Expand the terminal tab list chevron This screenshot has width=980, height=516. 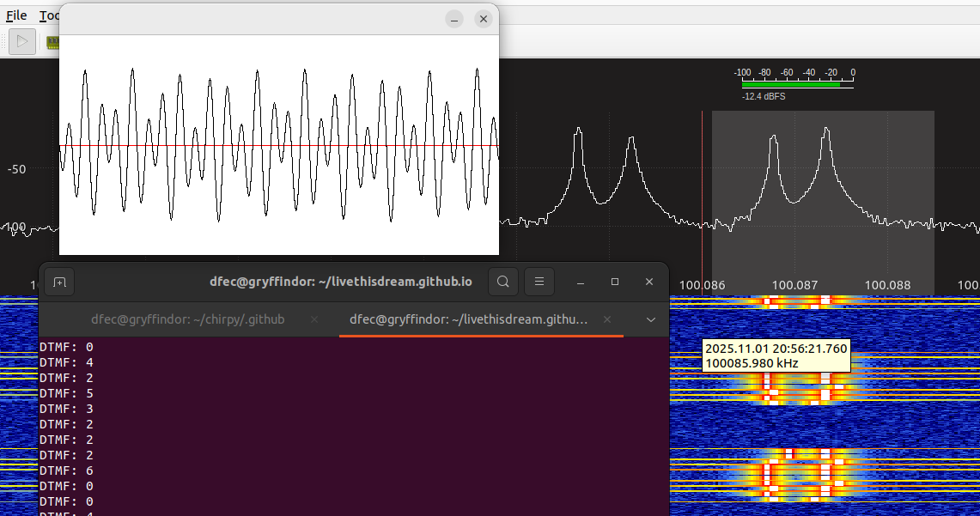tap(650, 319)
